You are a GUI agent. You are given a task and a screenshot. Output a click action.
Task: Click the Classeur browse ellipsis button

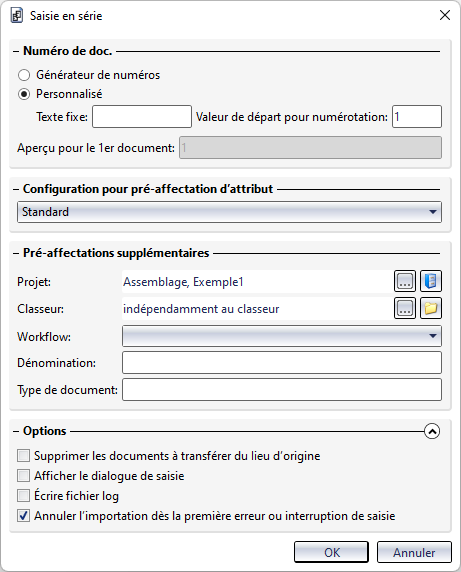pyautogui.click(x=405, y=309)
